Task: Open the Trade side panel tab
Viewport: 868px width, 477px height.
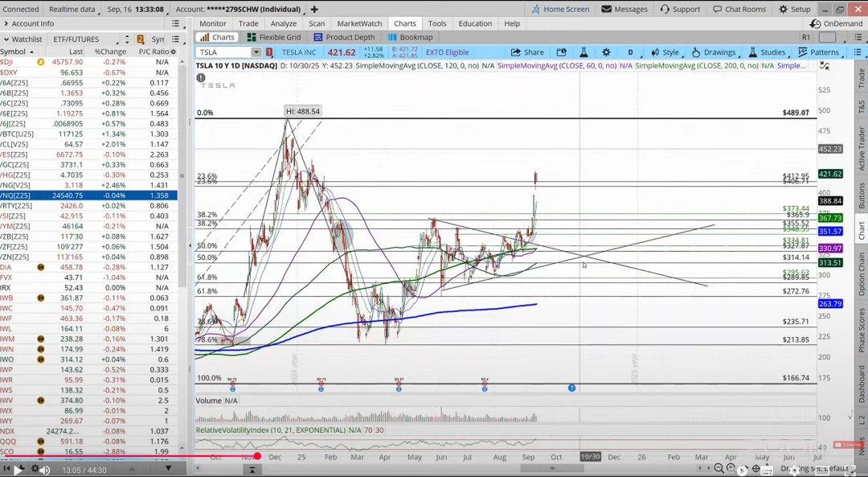Action: click(861, 79)
